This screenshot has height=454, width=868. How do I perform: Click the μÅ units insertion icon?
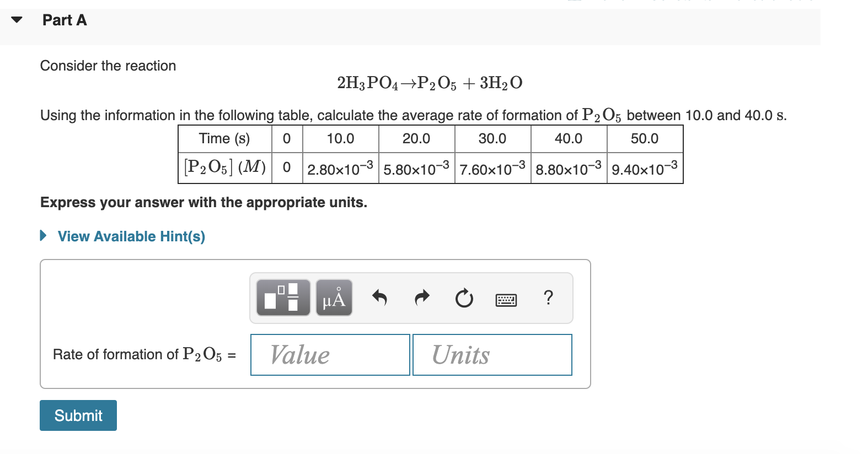pyautogui.click(x=333, y=298)
